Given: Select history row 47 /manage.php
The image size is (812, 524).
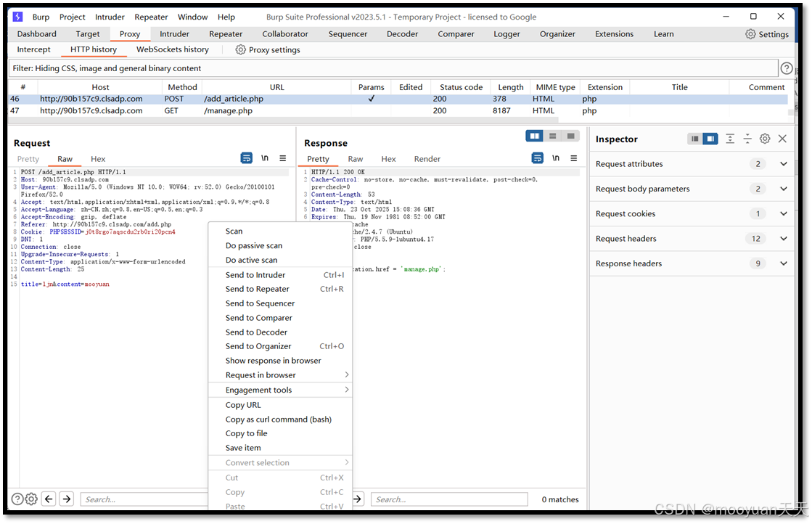Looking at the screenshot, I should point(398,111).
